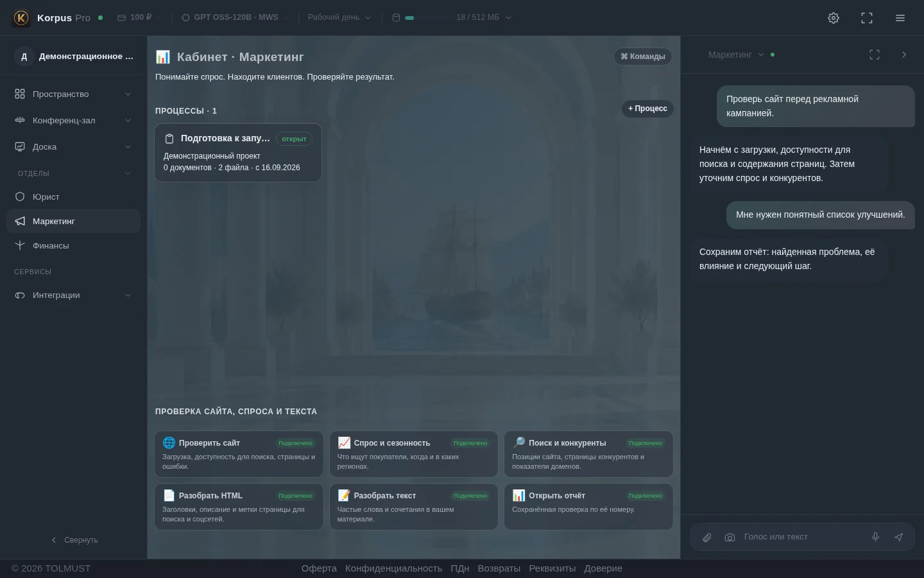924x578 pixels.
Task: Collapse the sidebar with Свернуть
Action: [74, 540]
